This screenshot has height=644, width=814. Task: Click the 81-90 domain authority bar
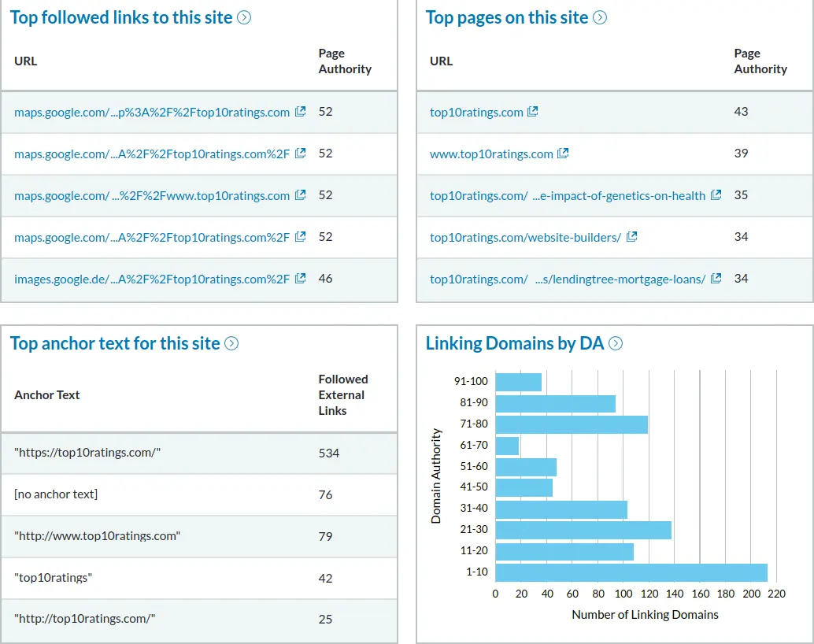[x=556, y=404]
